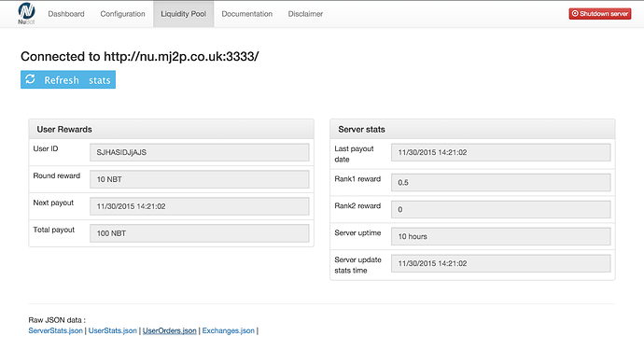Click the Server uptime label

click(357, 233)
